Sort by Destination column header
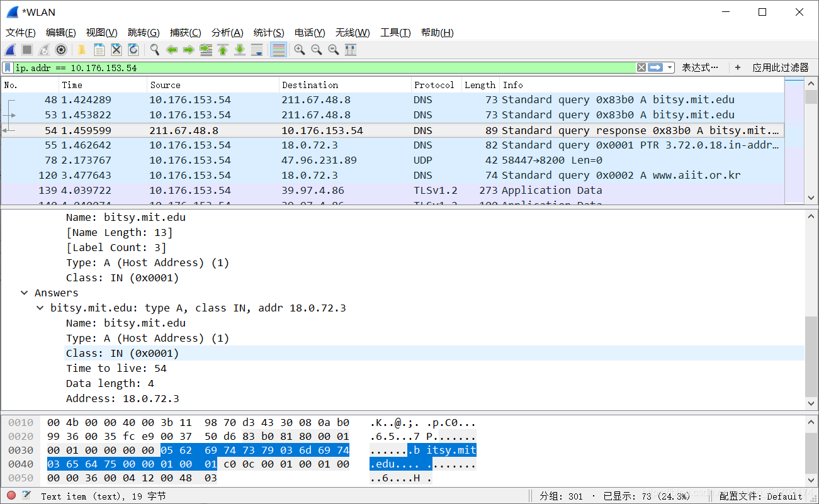 pos(345,85)
